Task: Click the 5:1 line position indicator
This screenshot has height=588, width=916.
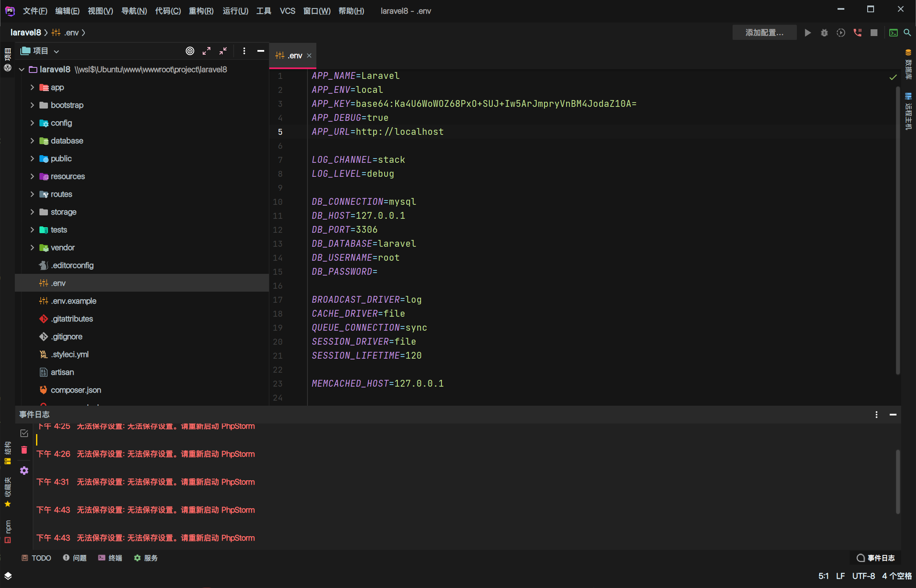Action: pos(824,576)
